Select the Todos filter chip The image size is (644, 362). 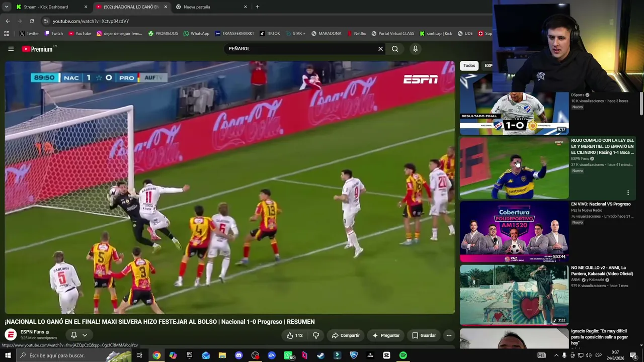pos(469,65)
